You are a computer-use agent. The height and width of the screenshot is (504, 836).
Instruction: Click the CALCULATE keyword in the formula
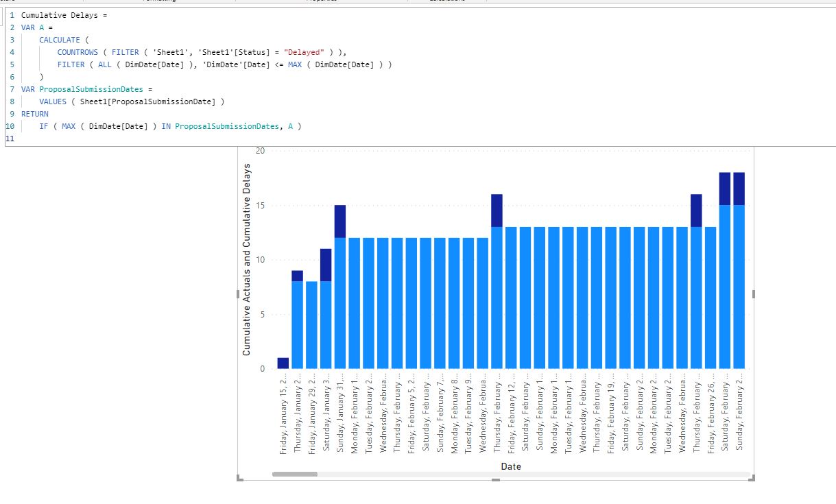tap(59, 40)
